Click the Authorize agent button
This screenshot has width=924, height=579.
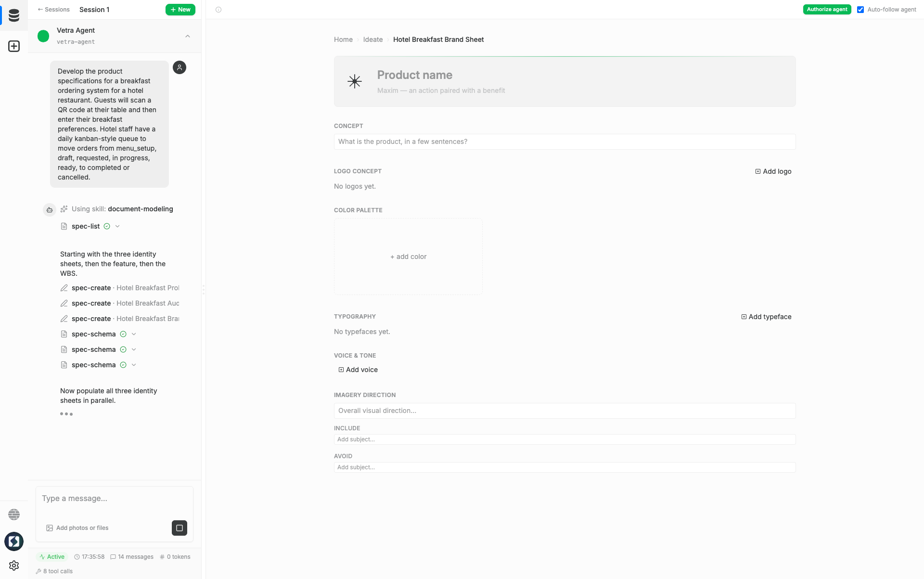pyautogui.click(x=827, y=10)
